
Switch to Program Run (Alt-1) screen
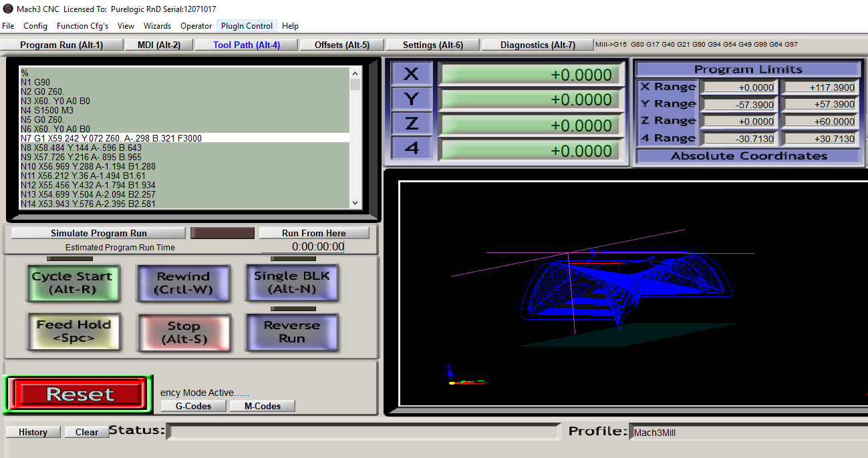[x=61, y=45]
